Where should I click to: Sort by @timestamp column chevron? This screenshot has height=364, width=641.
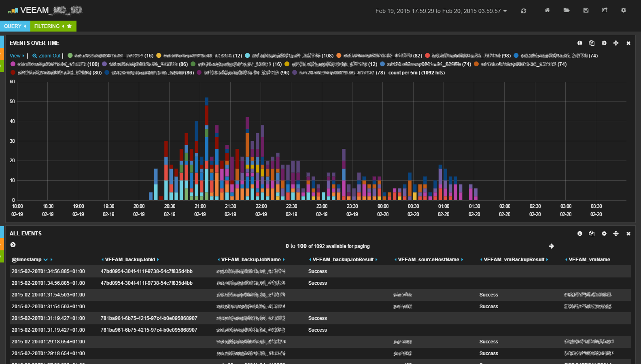[x=45, y=260]
